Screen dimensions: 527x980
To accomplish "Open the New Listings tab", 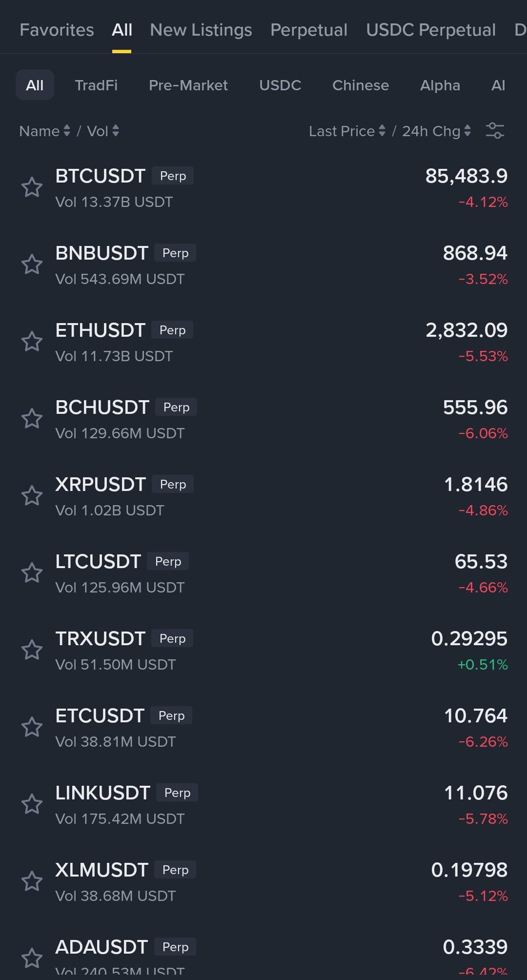I will 201,30.
